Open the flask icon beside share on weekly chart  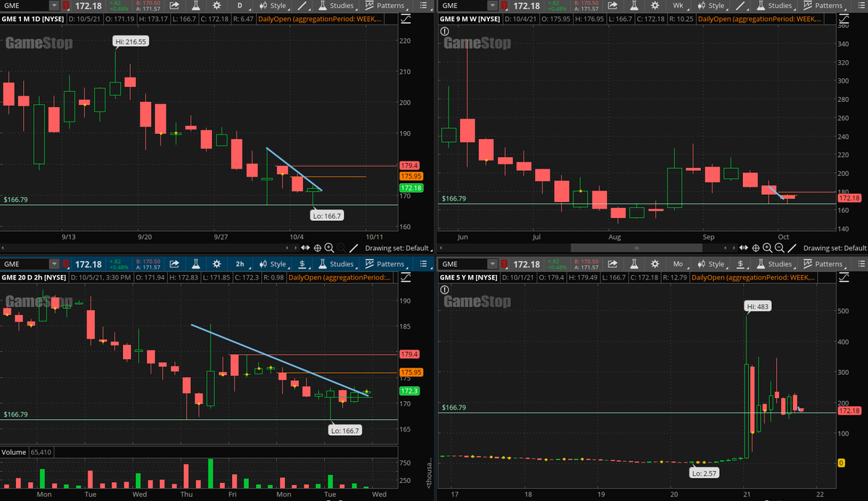pos(634,6)
